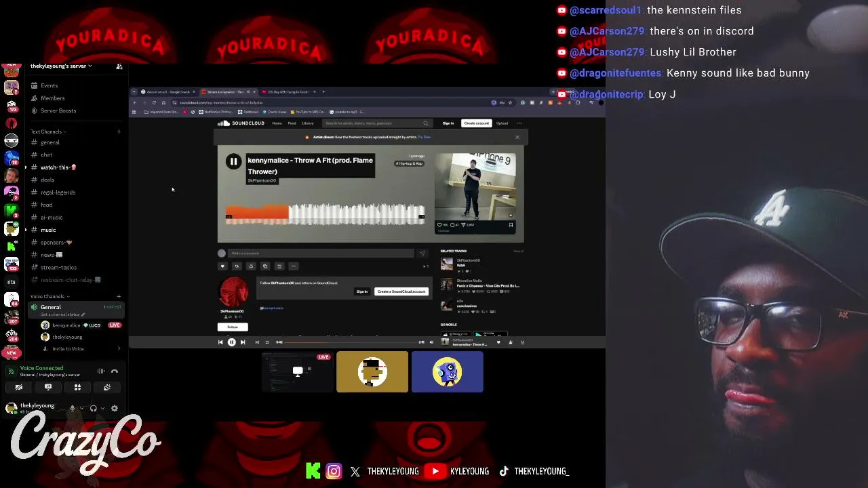868x488 pixels.
Task: Open the SoundCloud Home tab
Action: point(277,123)
